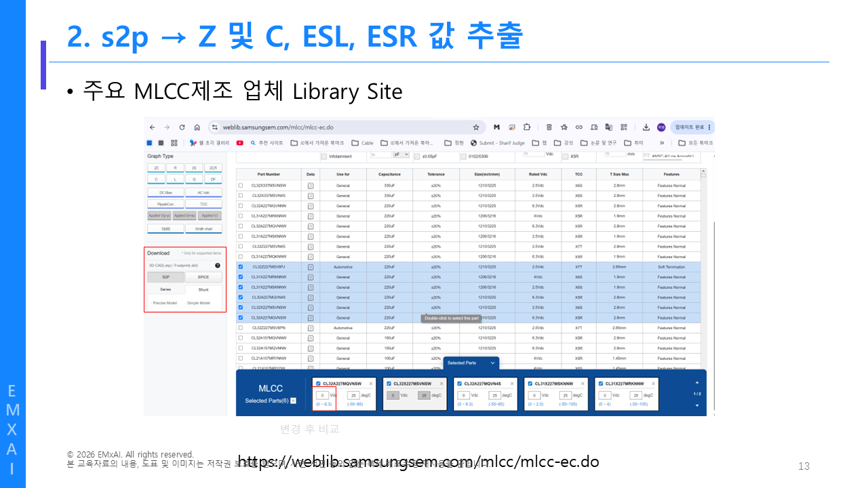Select the Series tab in Download
The image size is (868, 488).
pyautogui.click(x=165, y=289)
